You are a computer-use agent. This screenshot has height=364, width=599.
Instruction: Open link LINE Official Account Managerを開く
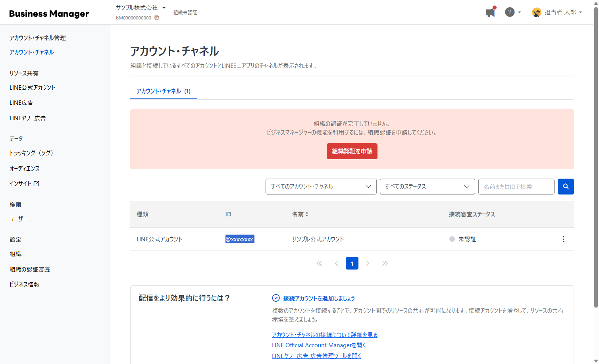(319, 346)
